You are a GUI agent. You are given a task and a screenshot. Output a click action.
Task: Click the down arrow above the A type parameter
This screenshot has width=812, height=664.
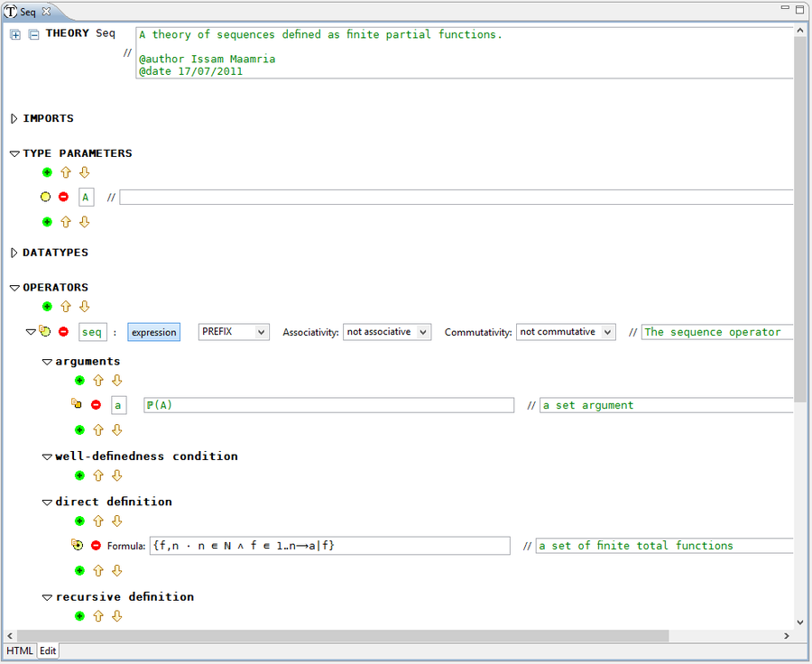pos(85,172)
